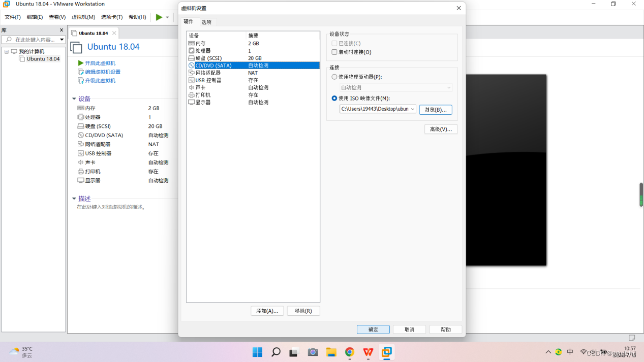
Task: Open Google Chrome from the taskbar
Action: 349,352
